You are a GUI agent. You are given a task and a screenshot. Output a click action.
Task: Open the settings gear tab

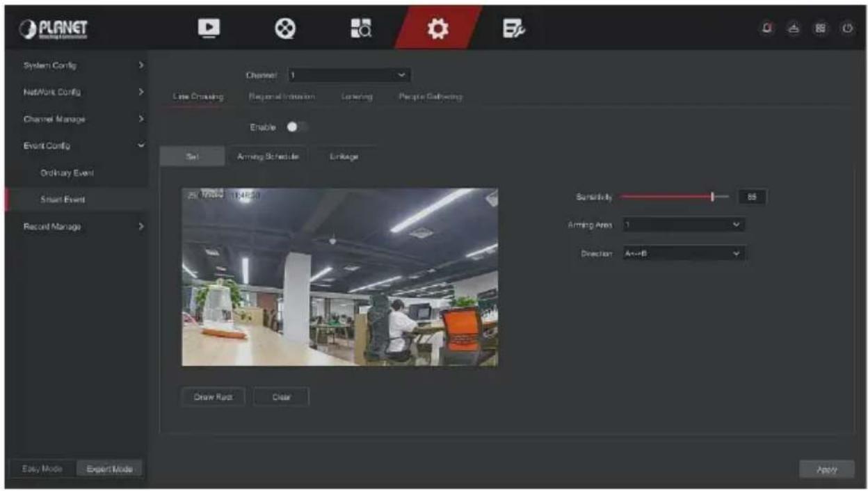coord(439,28)
